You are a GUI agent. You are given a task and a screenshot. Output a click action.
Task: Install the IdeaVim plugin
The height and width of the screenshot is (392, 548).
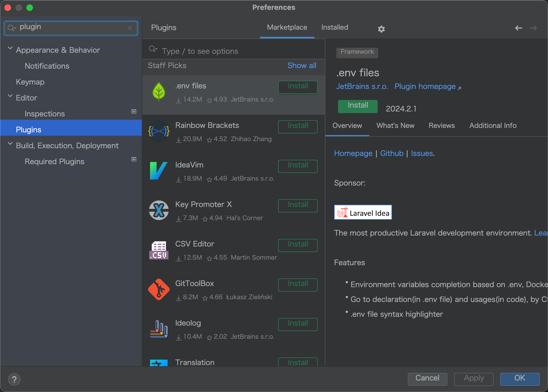coord(298,166)
